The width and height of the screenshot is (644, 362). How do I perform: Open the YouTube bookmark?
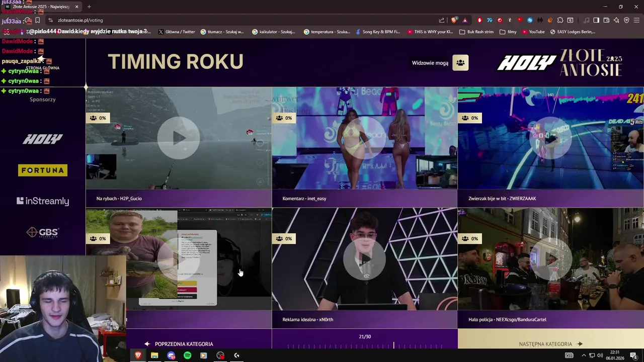[533, 32]
